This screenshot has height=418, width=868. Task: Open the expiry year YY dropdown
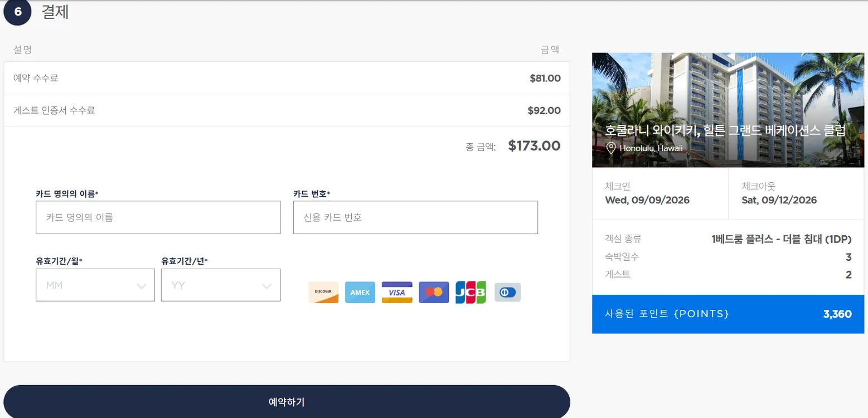tap(221, 285)
